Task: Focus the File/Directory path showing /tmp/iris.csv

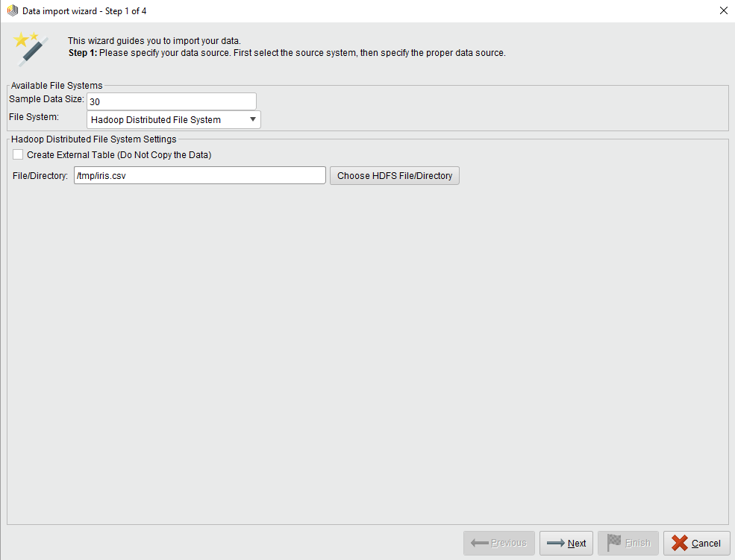Action: [199, 175]
